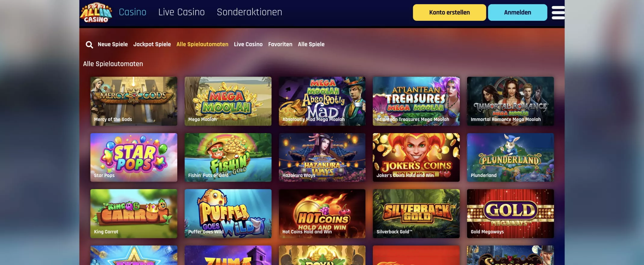Open Immortal Romance Mega Moolah tile
The width and height of the screenshot is (644, 265).
coord(510,101)
